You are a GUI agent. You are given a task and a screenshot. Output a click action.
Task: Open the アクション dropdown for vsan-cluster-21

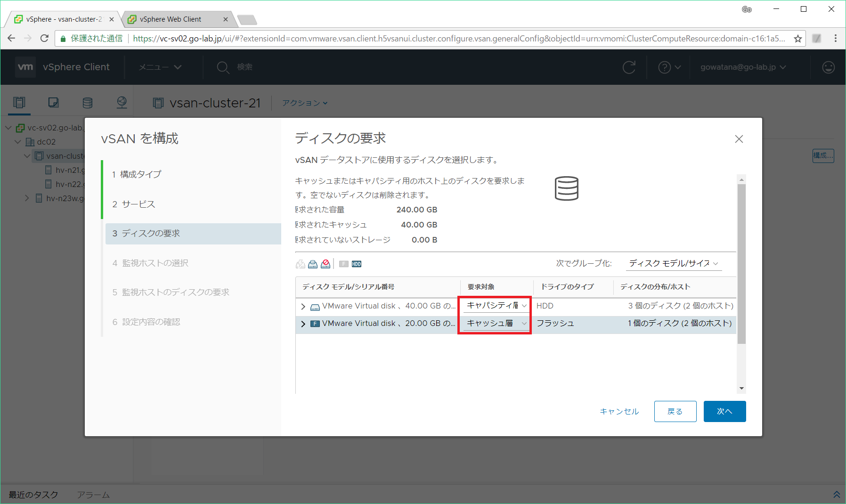305,103
